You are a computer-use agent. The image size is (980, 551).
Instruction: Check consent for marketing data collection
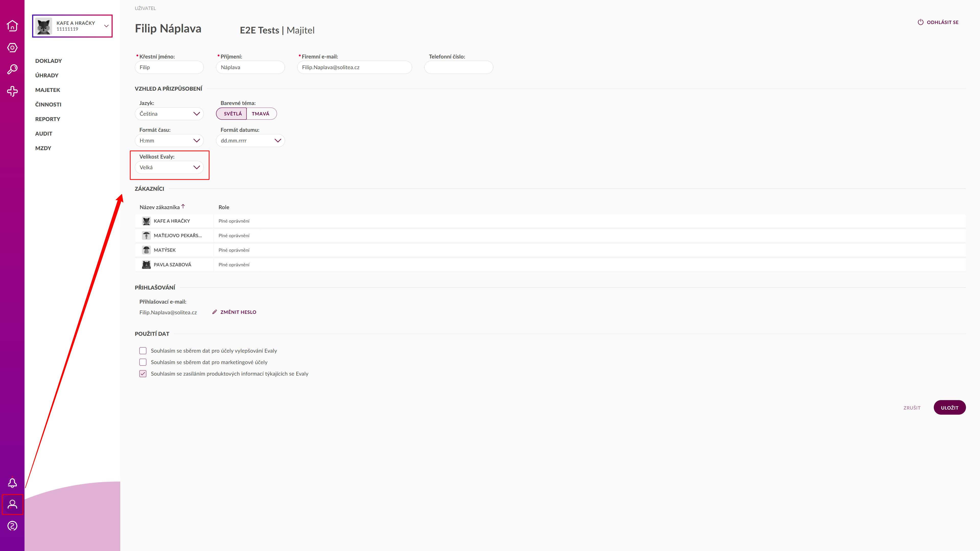click(x=143, y=362)
